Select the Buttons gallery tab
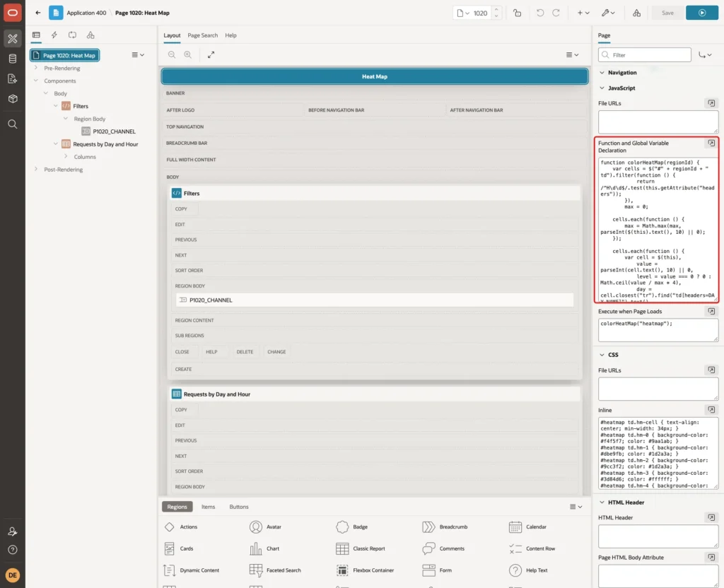 (239, 507)
